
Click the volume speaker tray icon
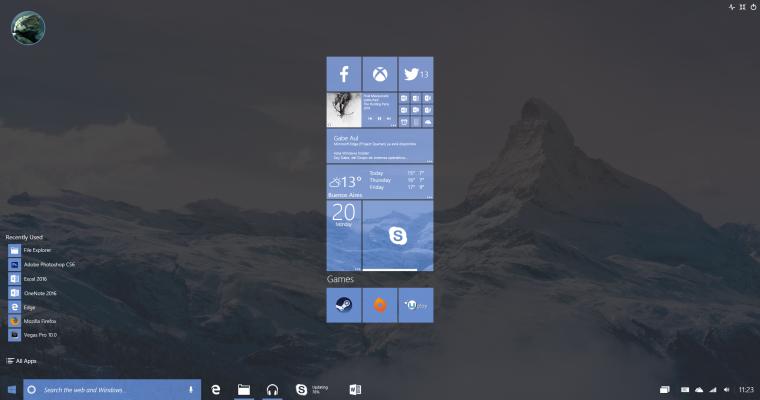(727, 390)
